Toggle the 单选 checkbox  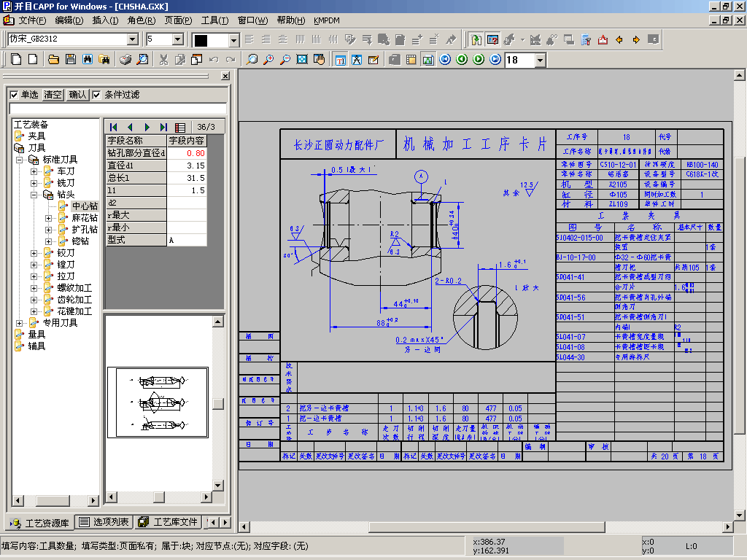pyautogui.click(x=14, y=95)
